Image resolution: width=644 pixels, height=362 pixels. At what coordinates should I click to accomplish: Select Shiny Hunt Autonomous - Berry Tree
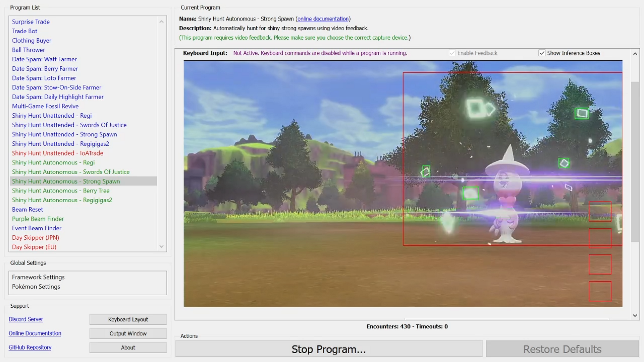coord(61,190)
